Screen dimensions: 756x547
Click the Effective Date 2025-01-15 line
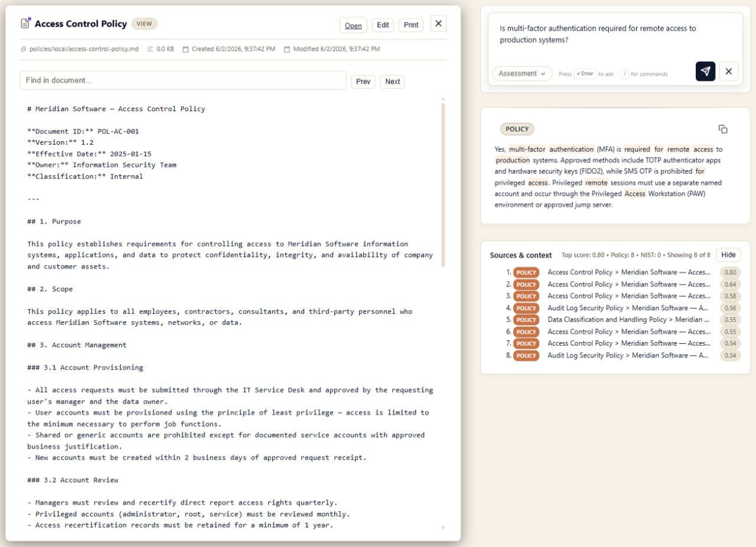89,154
